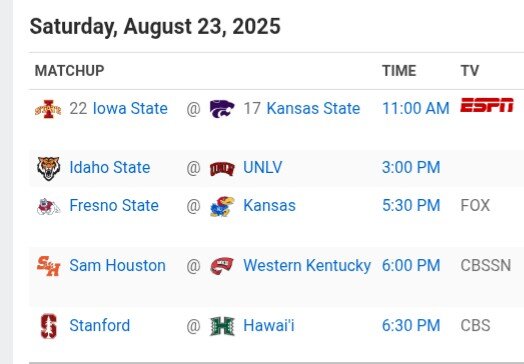Screen dimensions: 524x364
Task: Open the 11:00 AM game time link
Action: [x=416, y=108]
